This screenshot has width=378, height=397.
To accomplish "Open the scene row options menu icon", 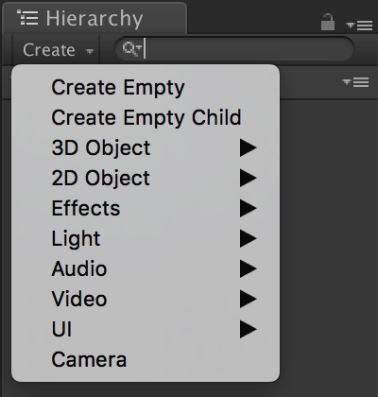I will [x=356, y=82].
